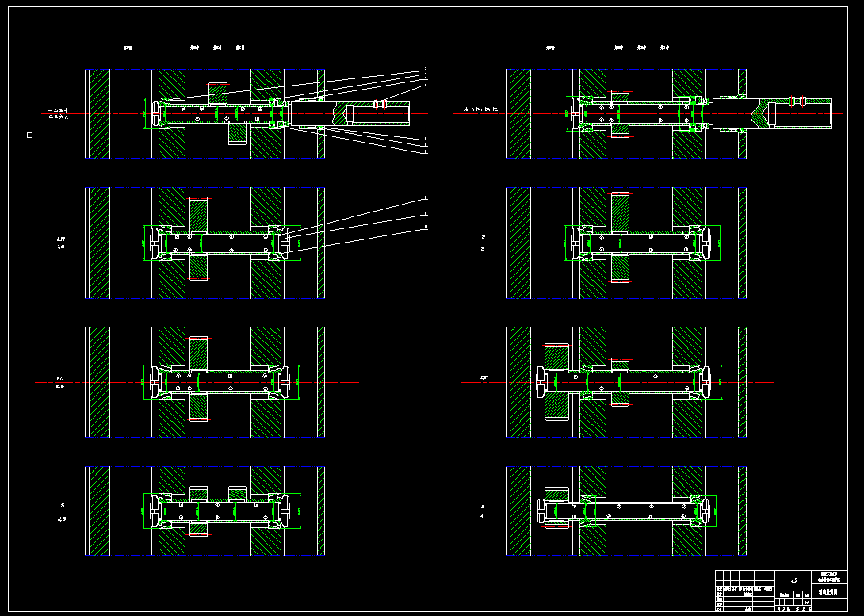Image resolution: width=864 pixels, height=616 pixels.
Task: Click the "45" material text in title block
Action: (793, 580)
